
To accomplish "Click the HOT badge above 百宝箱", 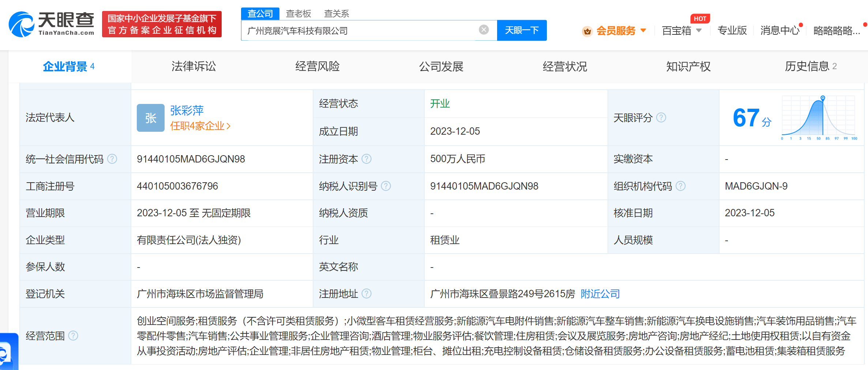I will [700, 19].
